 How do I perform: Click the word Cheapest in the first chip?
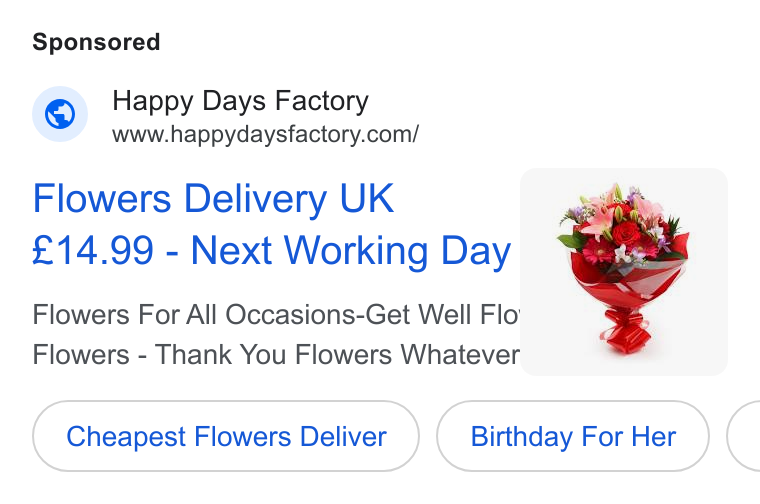pyautogui.click(x=126, y=437)
